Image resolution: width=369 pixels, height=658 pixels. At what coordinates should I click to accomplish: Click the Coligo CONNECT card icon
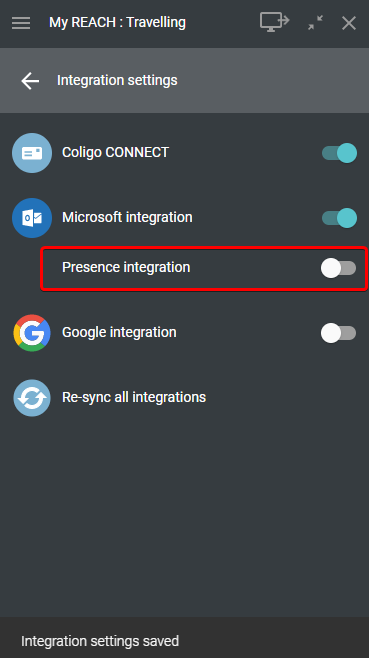coord(32,153)
